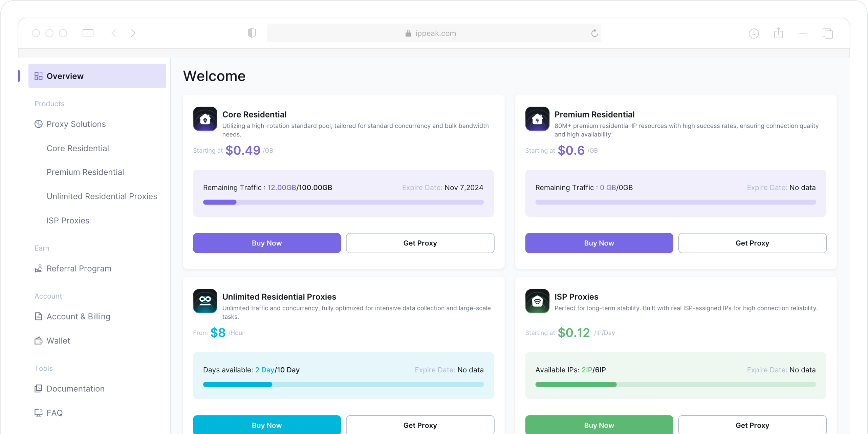Click the Unlimited Residential Proxies card title
This screenshot has width=868, height=434.
pyautogui.click(x=279, y=297)
